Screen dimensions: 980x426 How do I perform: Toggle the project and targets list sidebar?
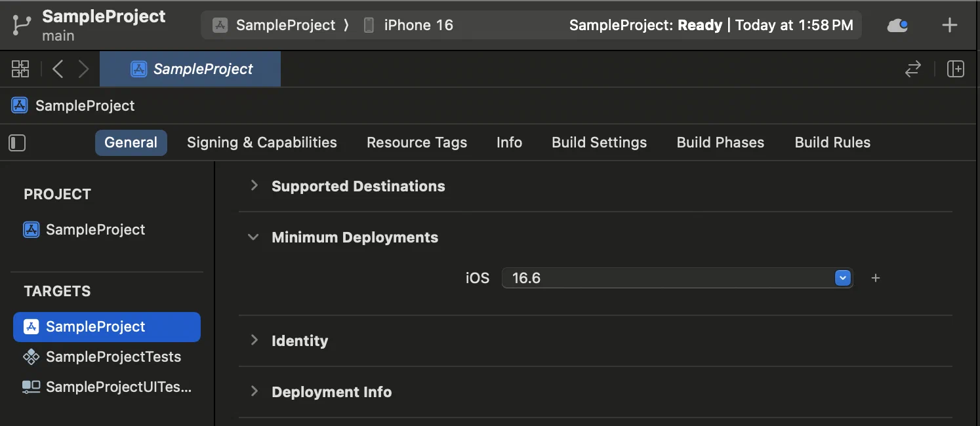tap(17, 143)
